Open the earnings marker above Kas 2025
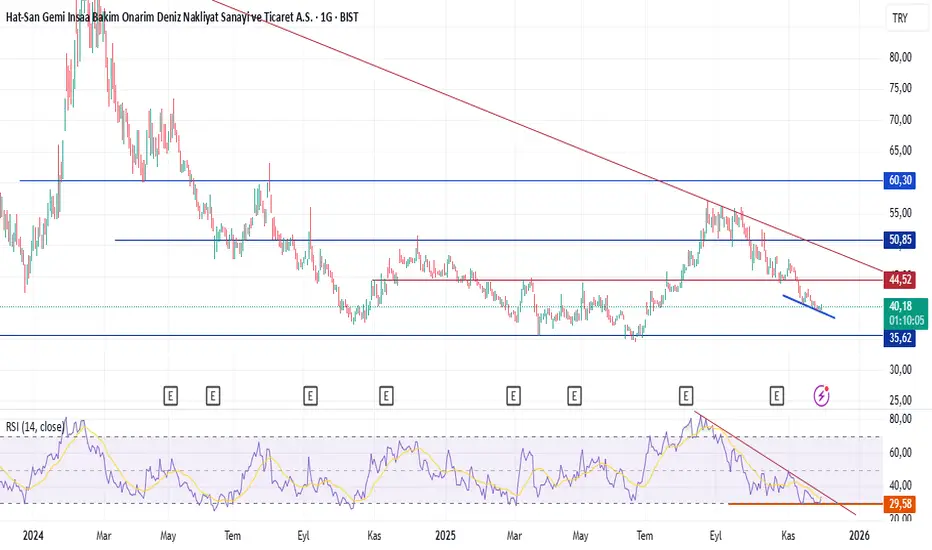Screen dimensions: 932x550 click(x=777, y=395)
